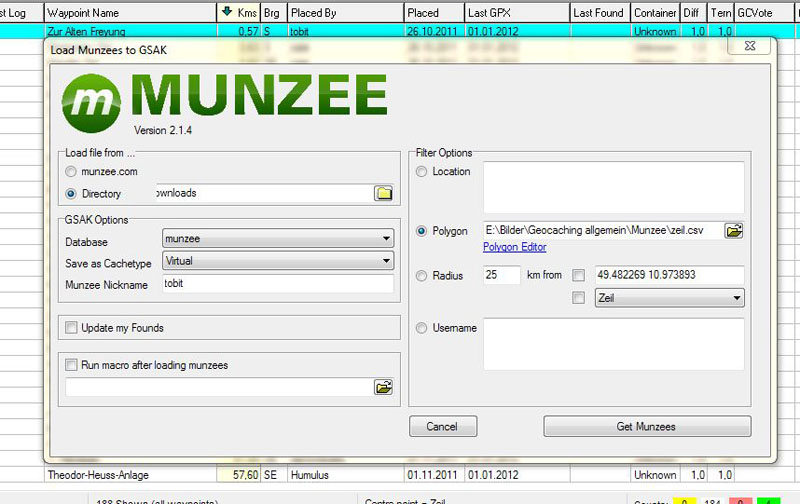
Task: Choose the Polygon filter radio button
Action: click(x=421, y=231)
